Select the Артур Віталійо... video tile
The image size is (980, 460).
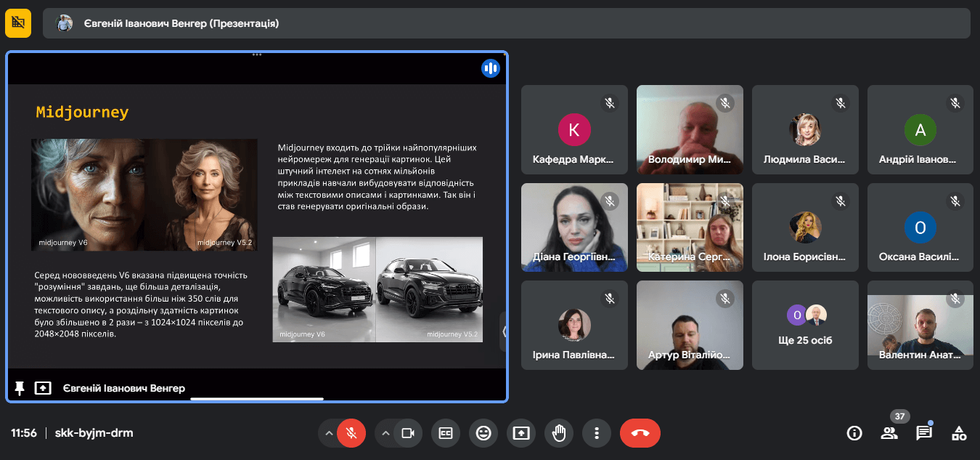(x=690, y=325)
